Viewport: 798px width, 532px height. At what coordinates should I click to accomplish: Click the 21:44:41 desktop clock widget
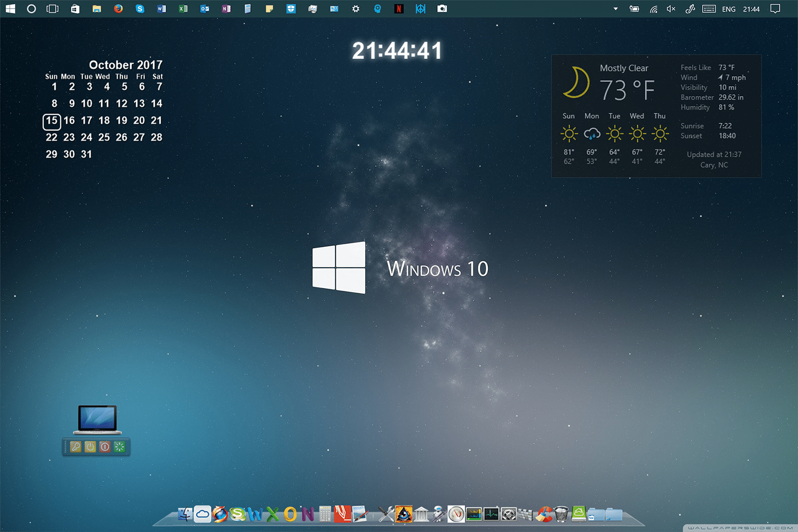tap(397, 50)
